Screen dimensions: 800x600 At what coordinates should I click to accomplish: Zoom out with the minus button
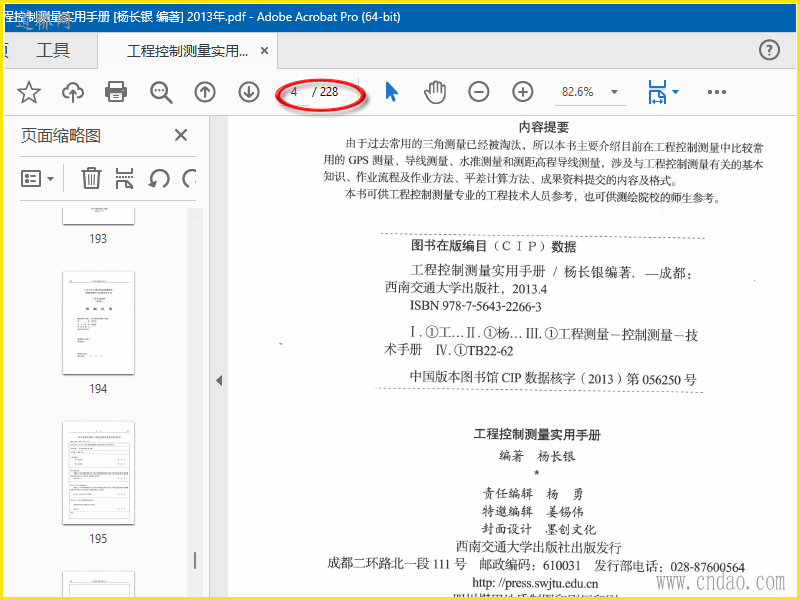point(479,92)
